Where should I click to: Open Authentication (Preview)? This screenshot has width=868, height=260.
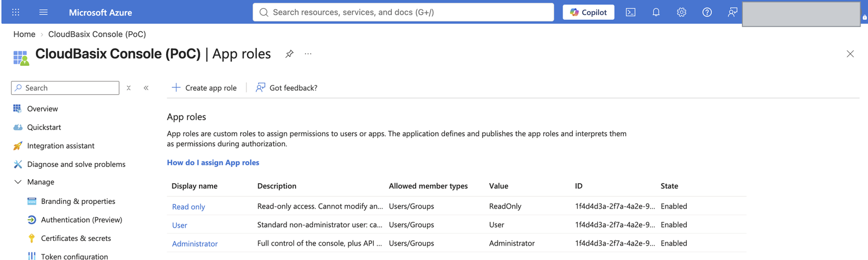click(82, 220)
